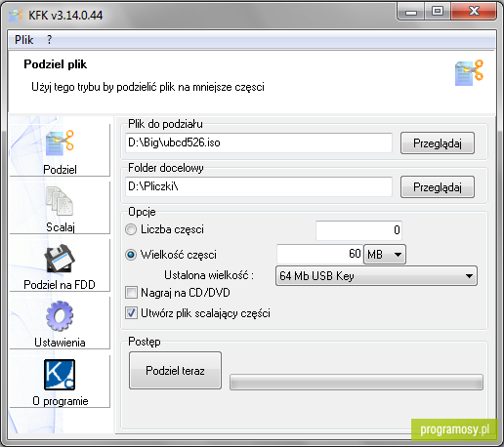This screenshot has width=504, height=447.
Task: Click the Wielkość części value field 60
Action: pos(319,254)
